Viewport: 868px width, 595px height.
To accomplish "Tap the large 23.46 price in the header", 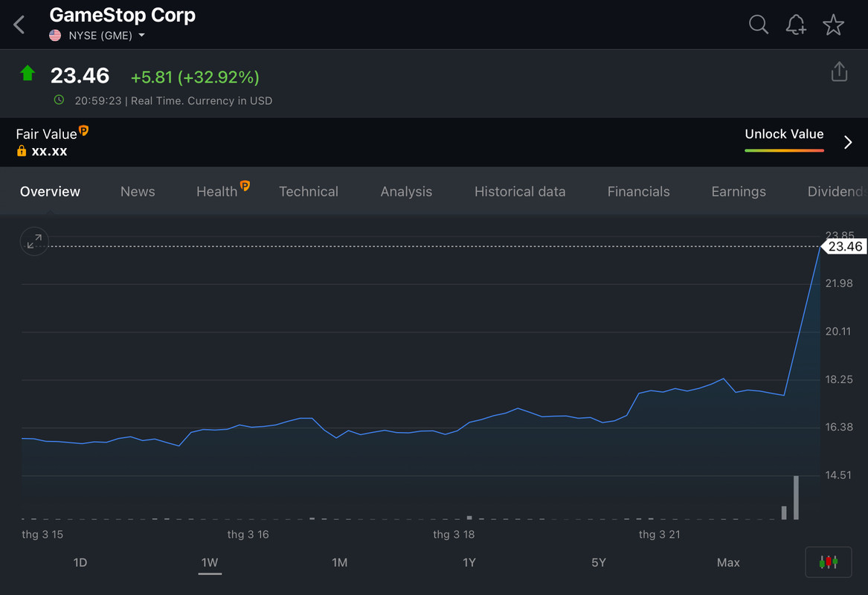I will [x=80, y=76].
